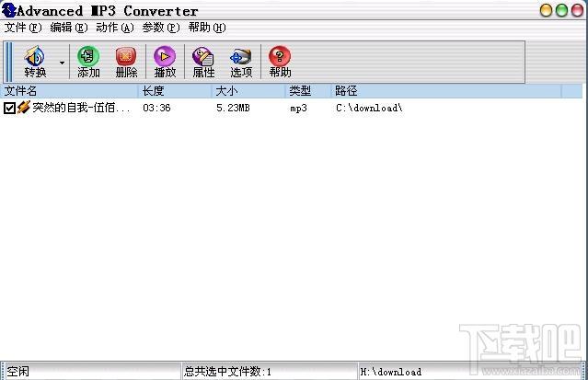588x380 pixels.
Task: Click the 空闲 status bar entry
Action: pos(17,372)
